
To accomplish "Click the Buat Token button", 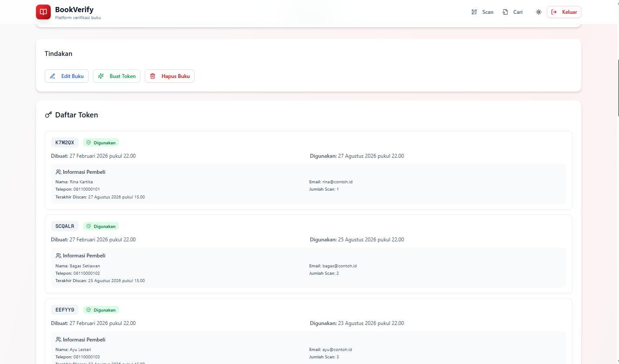I will [117, 76].
